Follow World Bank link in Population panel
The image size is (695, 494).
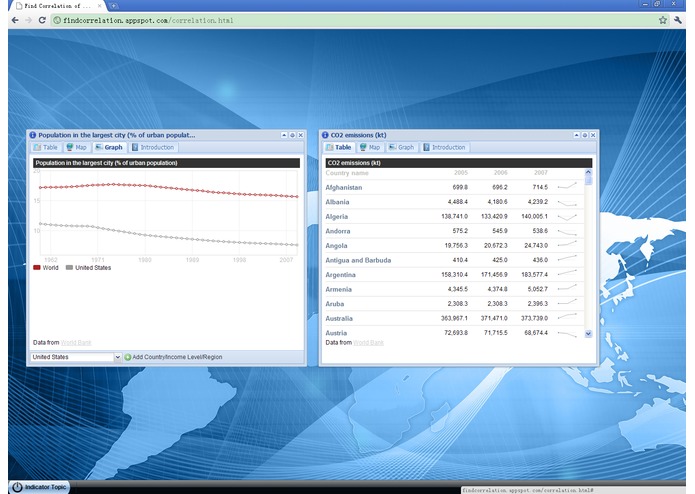(x=76, y=342)
